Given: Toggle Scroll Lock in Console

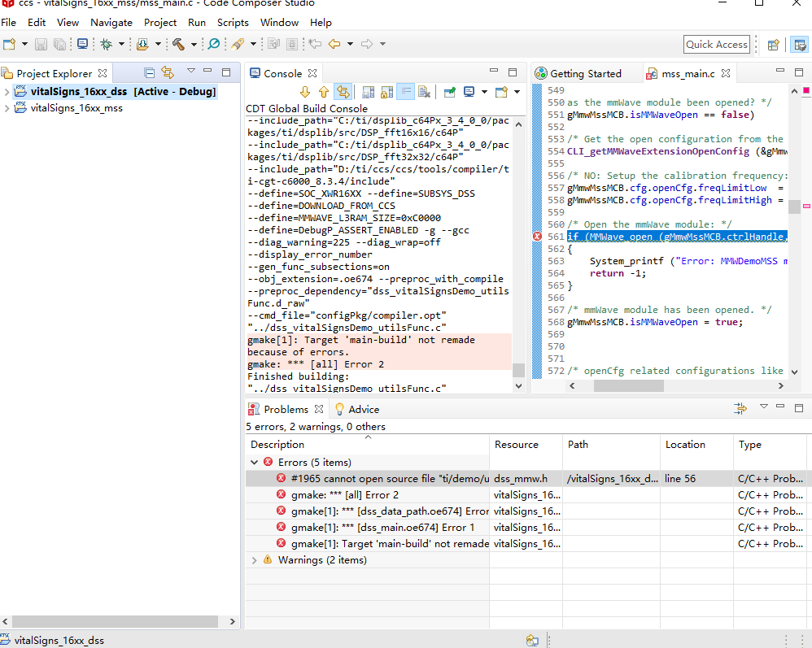Looking at the screenshot, I should point(386,92).
